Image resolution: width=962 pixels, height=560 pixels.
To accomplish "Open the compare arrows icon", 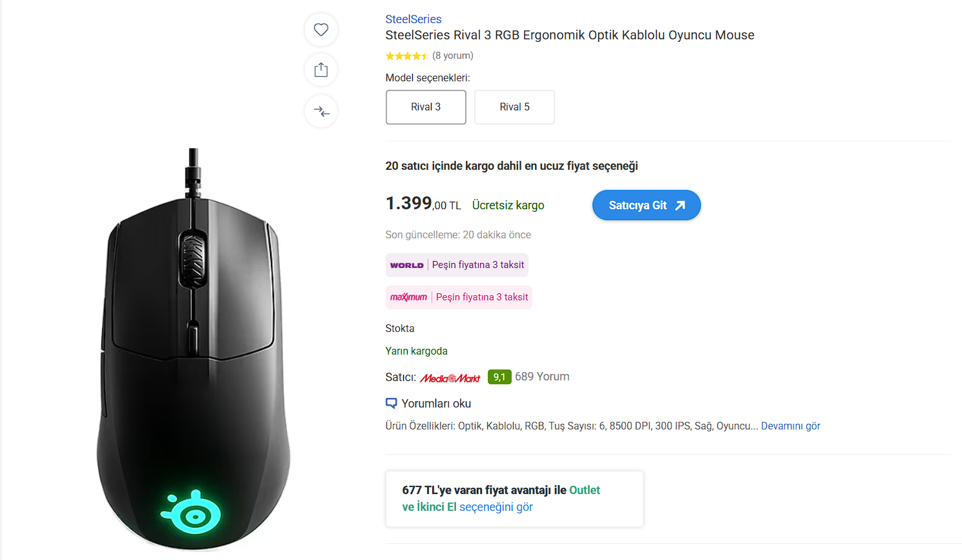I will point(321,111).
